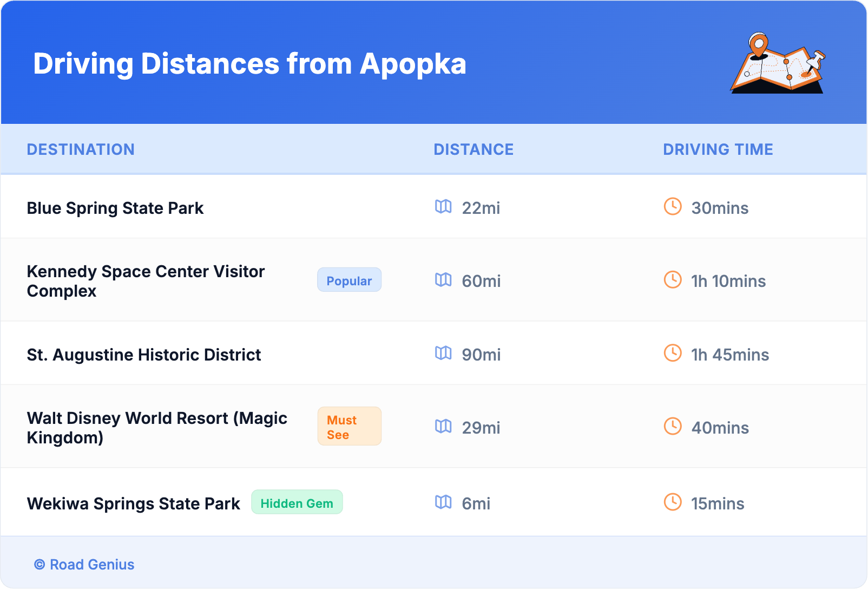Click clock icon next to 15mins

coord(673,502)
